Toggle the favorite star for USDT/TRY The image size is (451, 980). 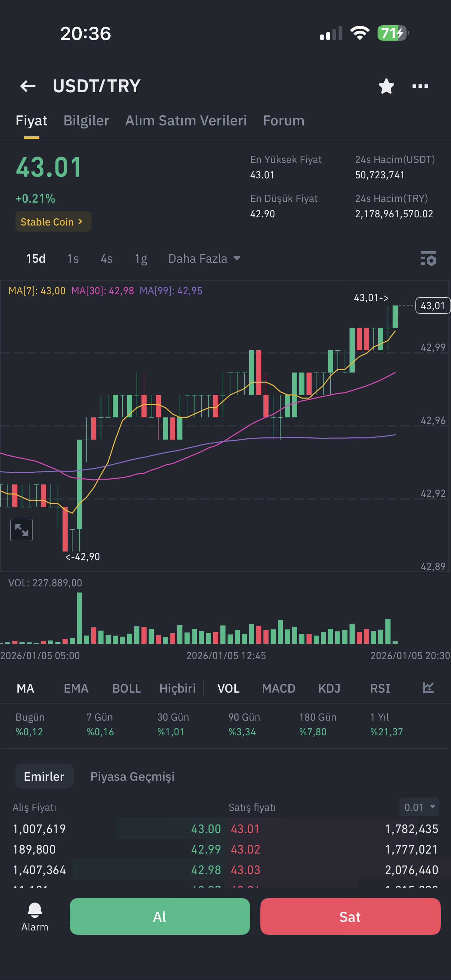(x=386, y=86)
